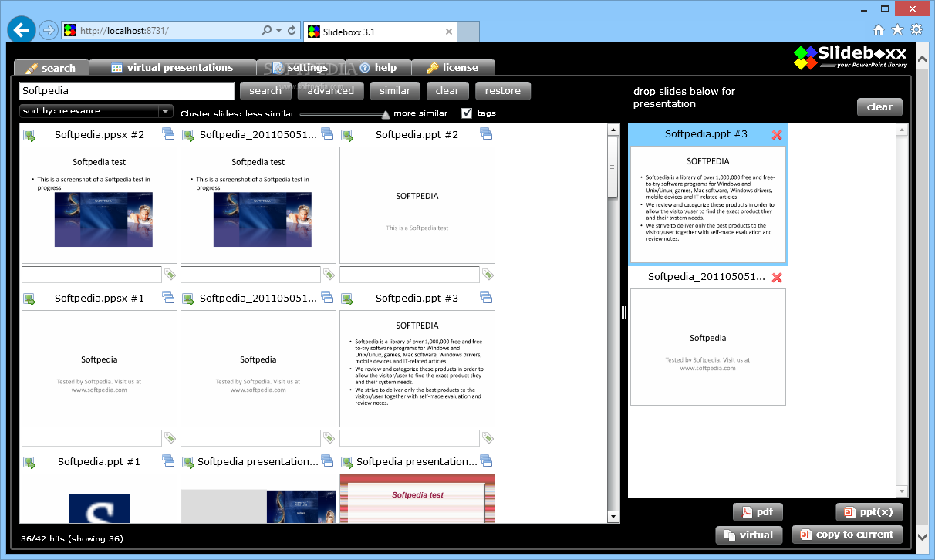Viewport: 935px width, 560px height.
Task: Click browser back arrow button
Action: click(x=22, y=30)
